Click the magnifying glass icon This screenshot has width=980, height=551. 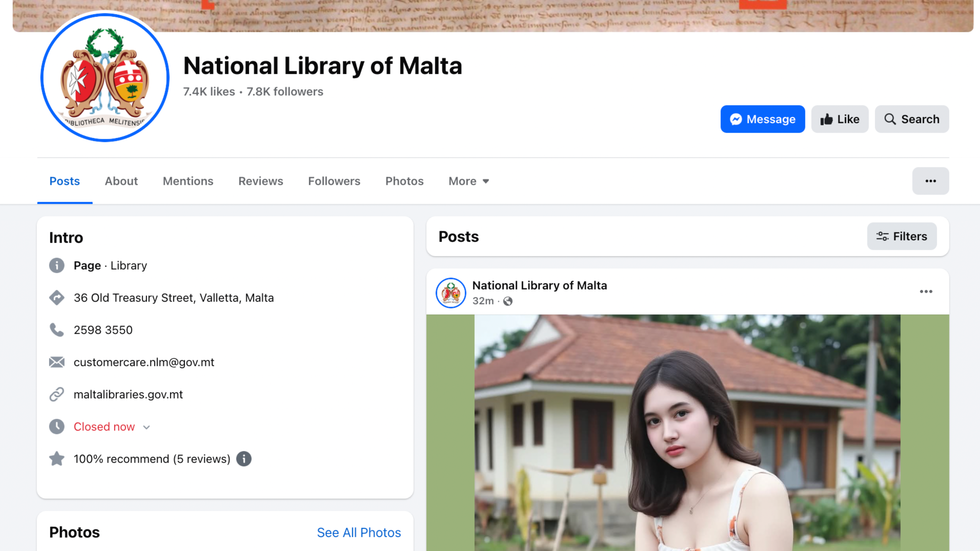[890, 119]
